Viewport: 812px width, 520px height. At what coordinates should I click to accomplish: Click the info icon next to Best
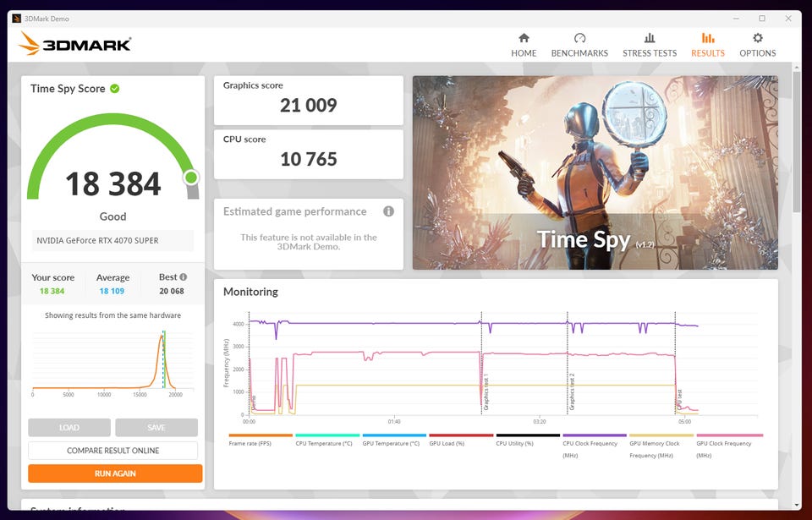[184, 277]
